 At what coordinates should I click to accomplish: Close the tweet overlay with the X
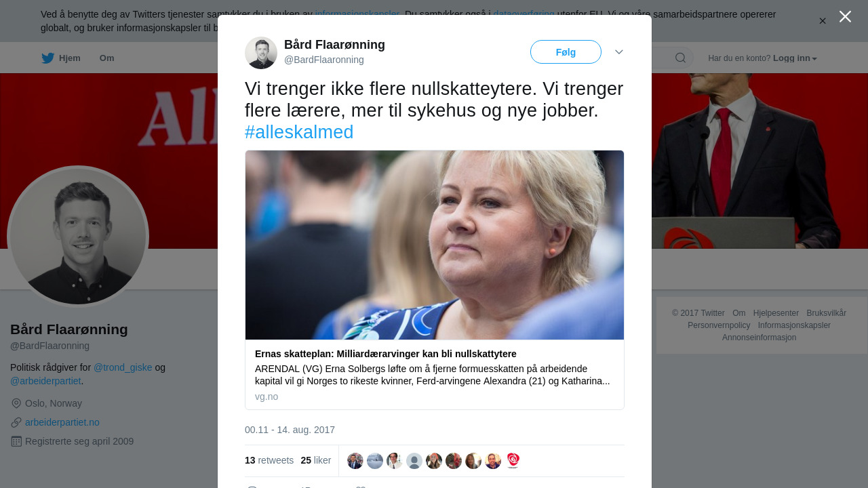coord(845,16)
